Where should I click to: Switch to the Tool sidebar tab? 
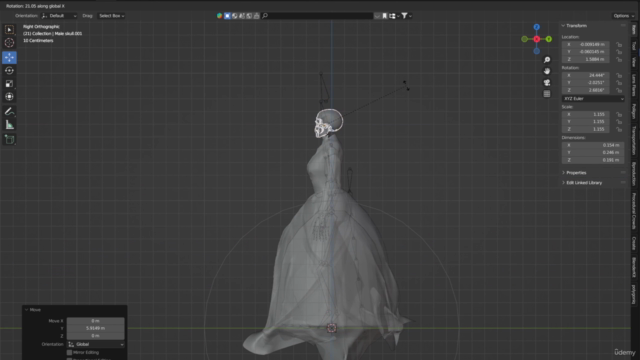coord(634,45)
